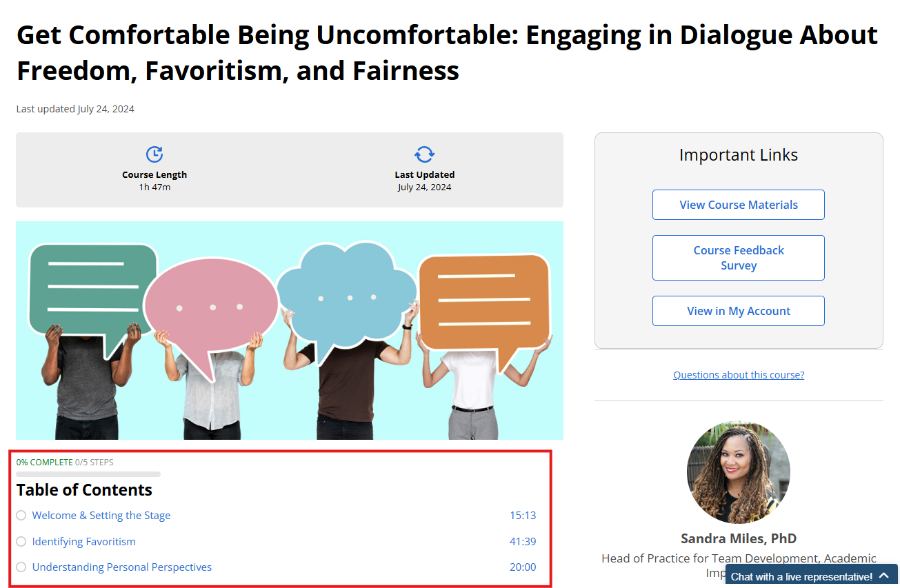This screenshot has height=588, width=900.
Task: Go to Understanding Personal Perspectives lesson
Action: click(122, 567)
